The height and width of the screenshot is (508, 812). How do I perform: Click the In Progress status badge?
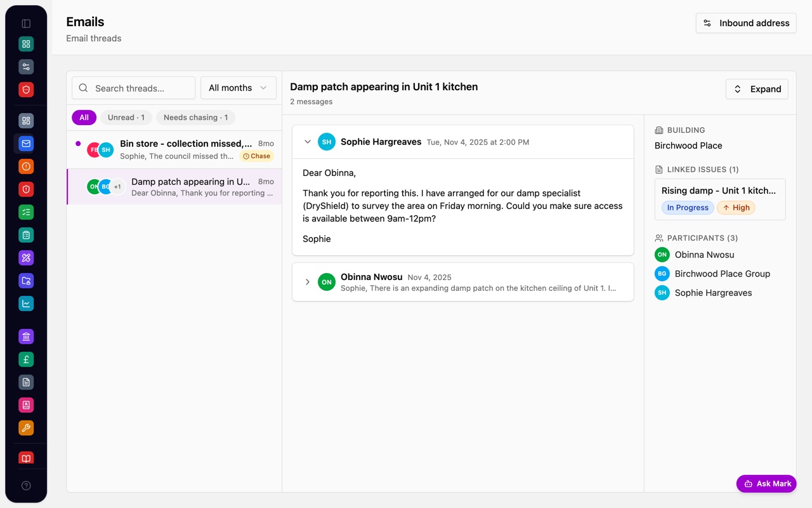(x=688, y=208)
